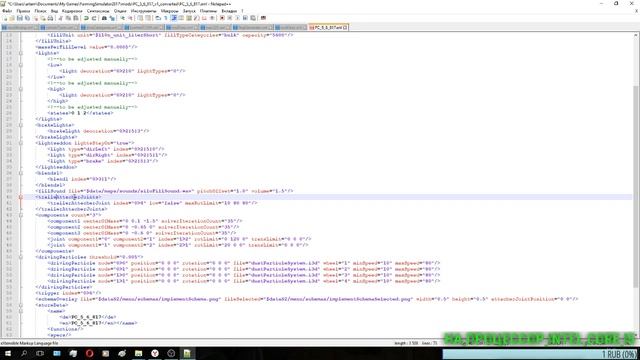Screen dimensions: 640x360
Task: Open the Кодировки menu
Action: [x=72, y=11]
